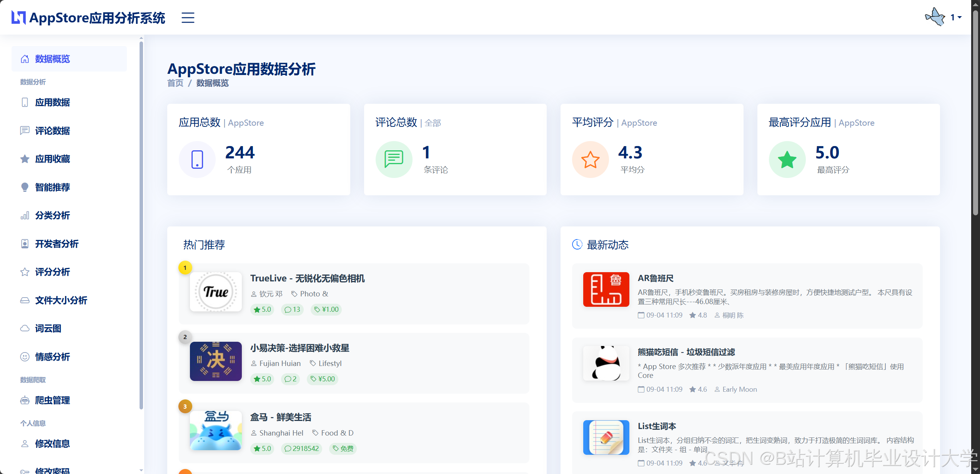Open 熊猫吃短信 latest activity entry
The height and width of the screenshot is (474, 980).
[x=686, y=352]
